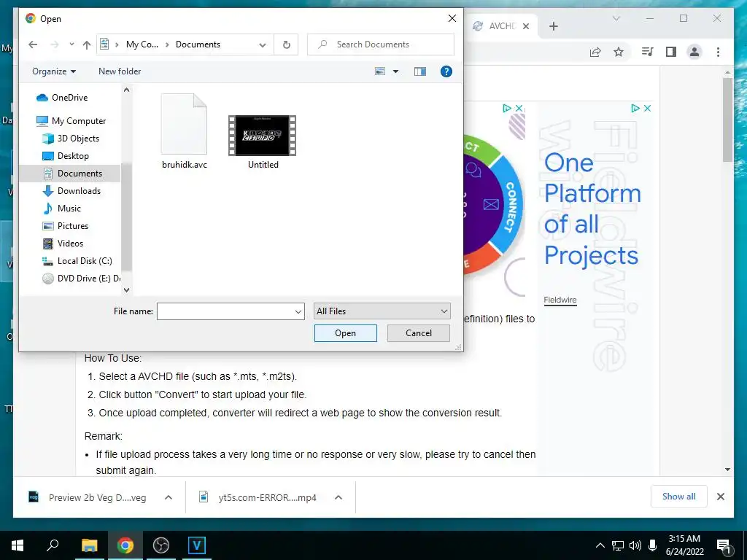Select Documents in navigation pane

tap(80, 174)
